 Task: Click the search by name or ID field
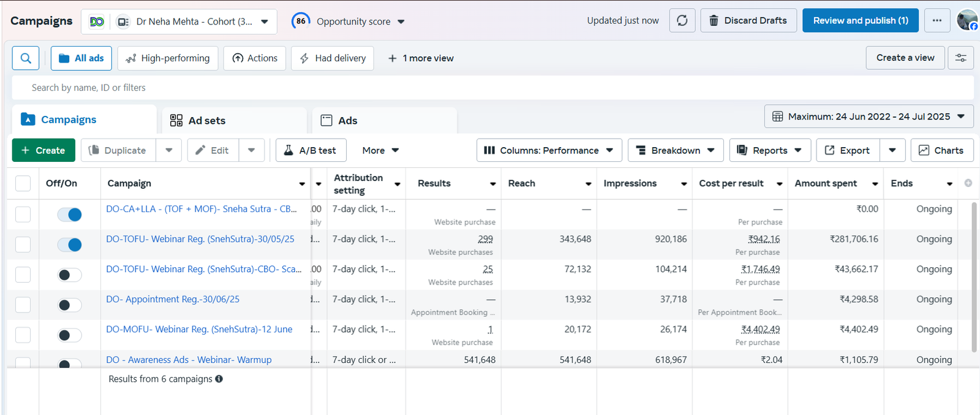pos(490,88)
